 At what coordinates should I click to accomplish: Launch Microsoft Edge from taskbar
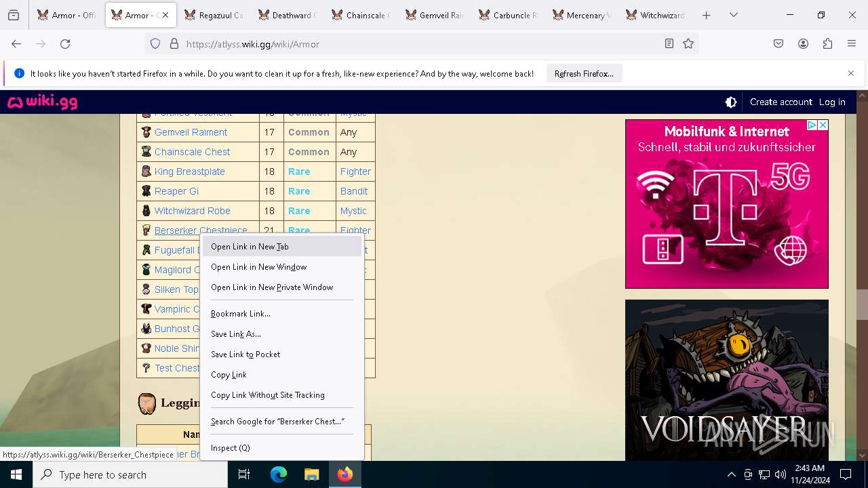pyautogui.click(x=279, y=474)
